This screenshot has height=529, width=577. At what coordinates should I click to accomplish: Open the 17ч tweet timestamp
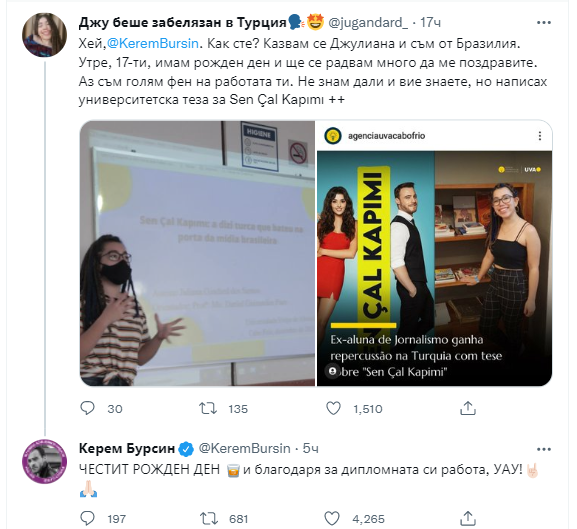(431, 23)
